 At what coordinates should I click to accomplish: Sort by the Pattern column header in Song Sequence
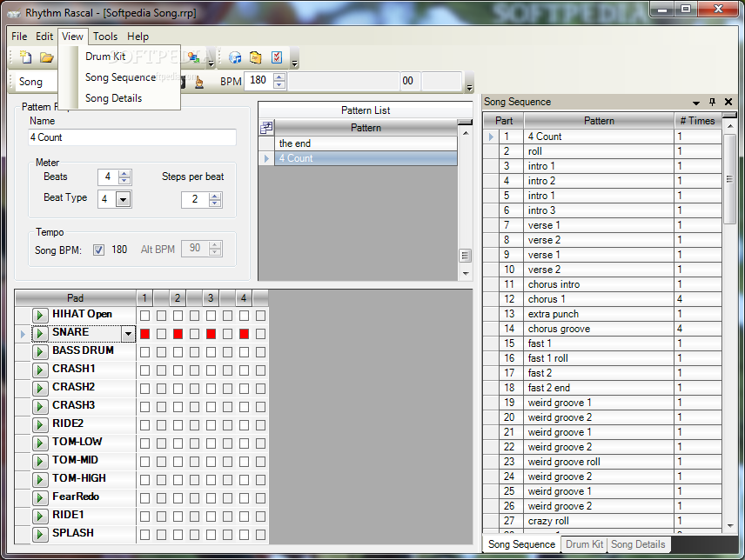(x=599, y=121)
